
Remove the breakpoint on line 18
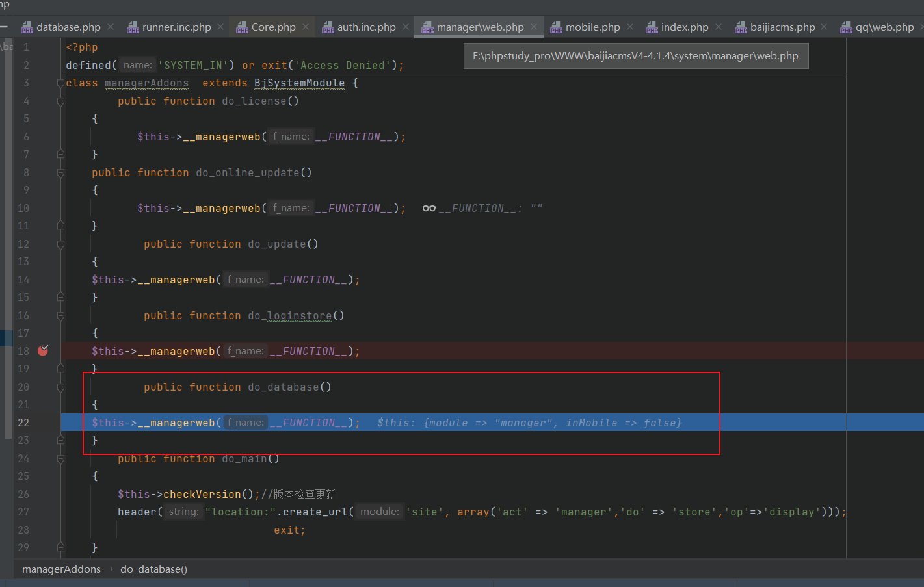(43, 350)
